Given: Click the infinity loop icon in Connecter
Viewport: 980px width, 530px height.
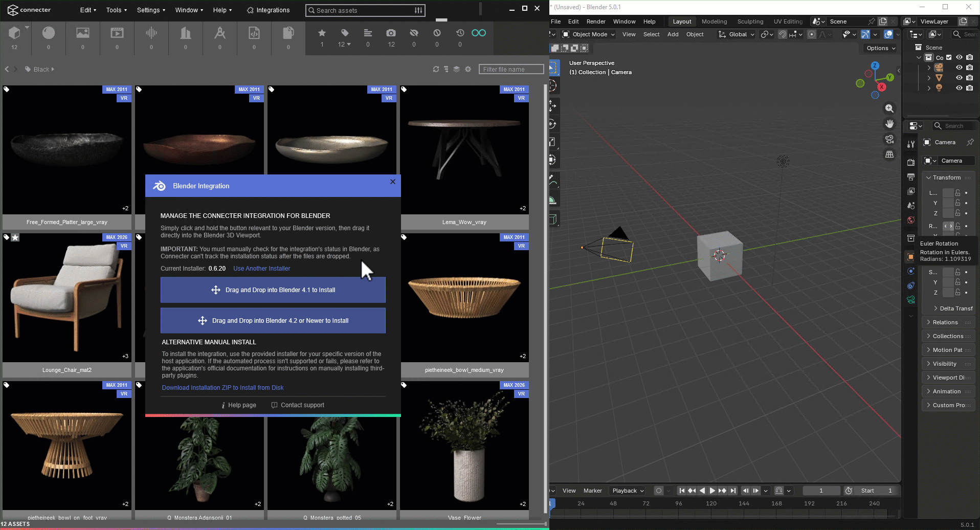Looking at the screenshot, I should pyautogui.click(x=479, y=33).
